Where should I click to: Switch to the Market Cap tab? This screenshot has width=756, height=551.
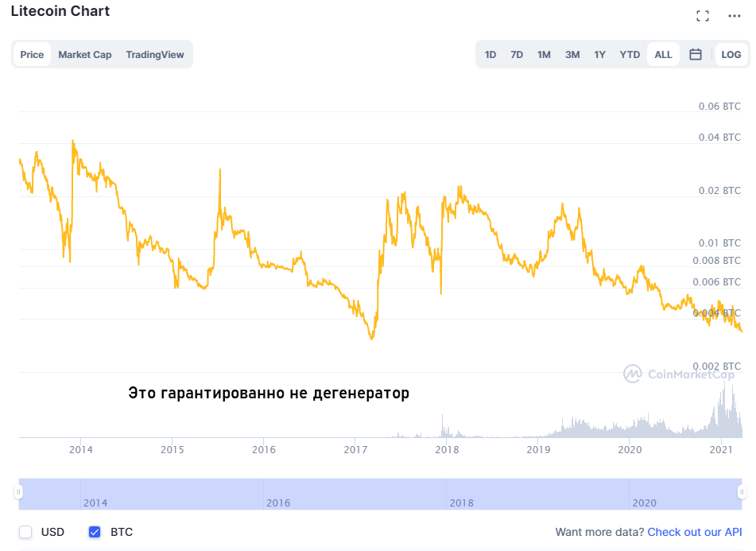(x=85, y=55)
